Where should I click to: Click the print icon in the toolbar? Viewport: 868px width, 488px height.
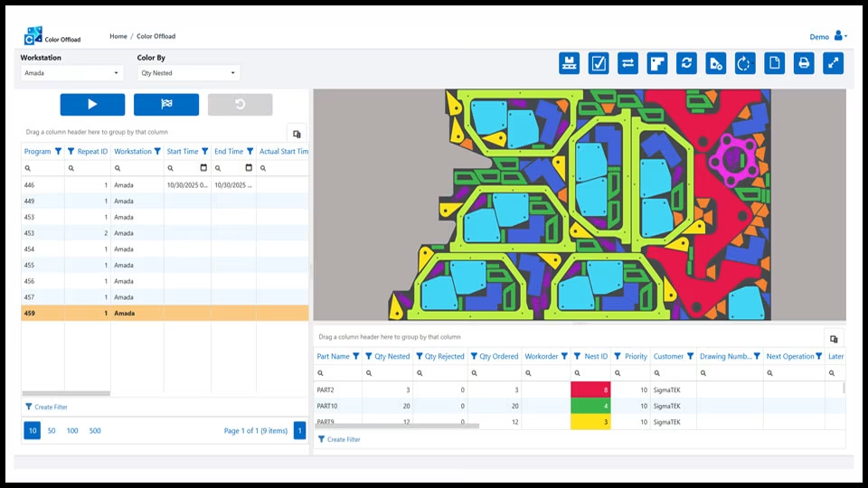click(804, 63)
